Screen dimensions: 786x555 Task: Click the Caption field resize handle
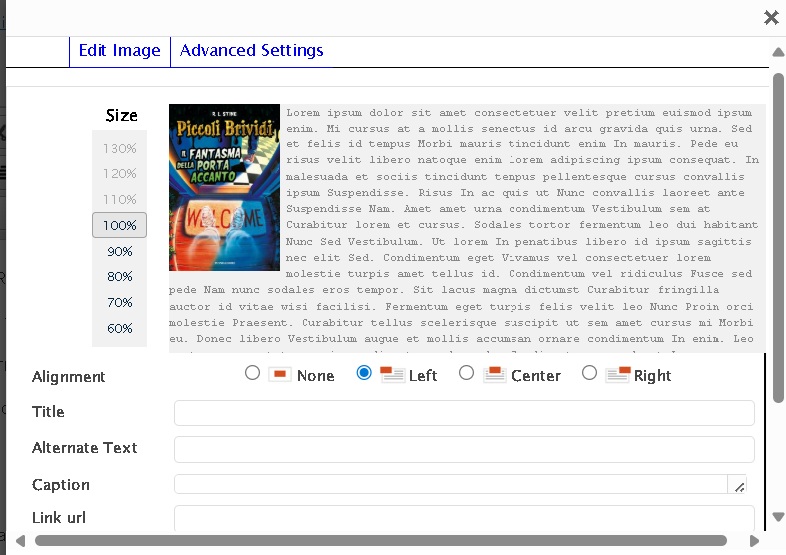click(x=739, y=486)
